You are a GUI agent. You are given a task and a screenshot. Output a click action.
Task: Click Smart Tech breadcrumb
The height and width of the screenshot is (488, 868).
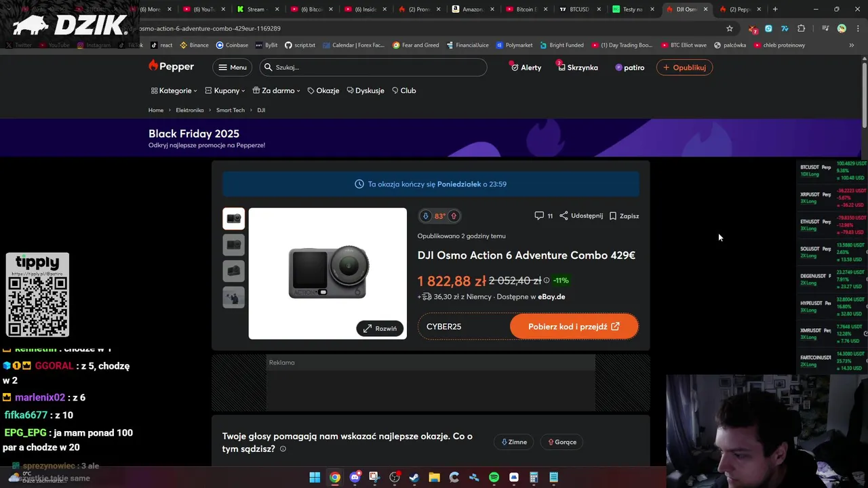(231, 110)
